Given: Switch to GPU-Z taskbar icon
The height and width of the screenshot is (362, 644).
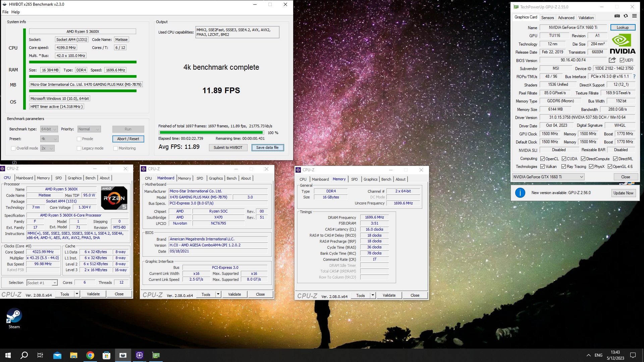Looking at the screenshot, I should pyautogui.click(x=156, y=355).
